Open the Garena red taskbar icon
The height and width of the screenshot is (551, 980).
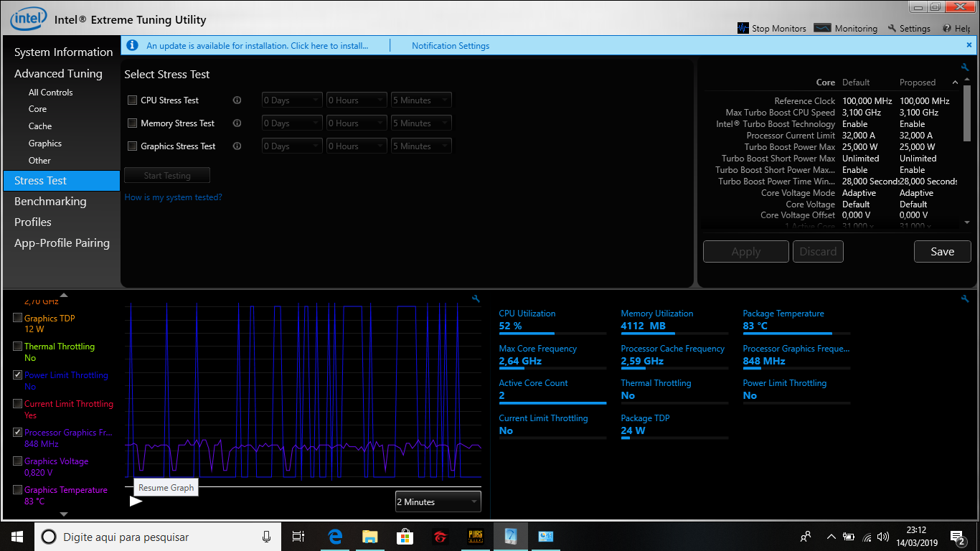(440, 537)
